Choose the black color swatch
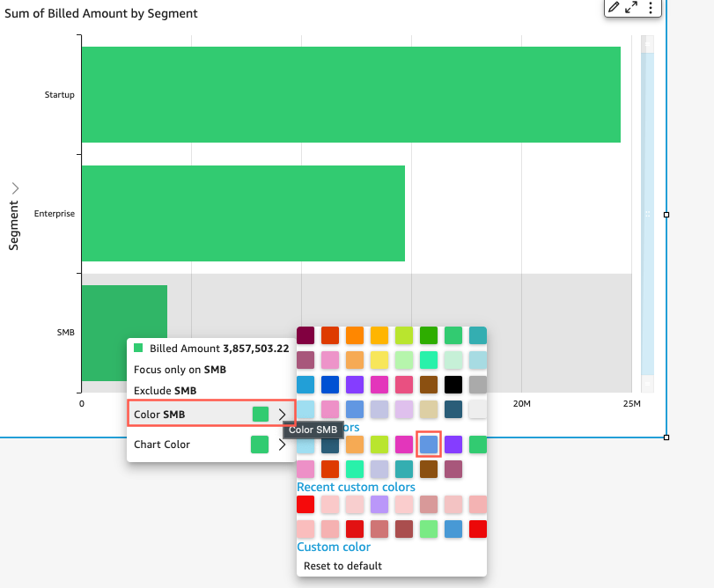714x588 pixels. (x=453, y=385)
